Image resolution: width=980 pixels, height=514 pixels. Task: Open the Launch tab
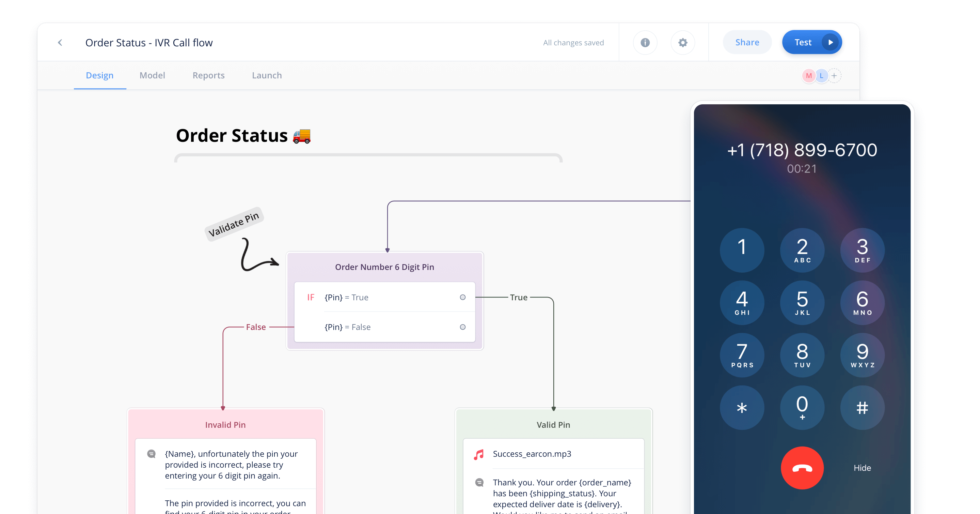266,75
